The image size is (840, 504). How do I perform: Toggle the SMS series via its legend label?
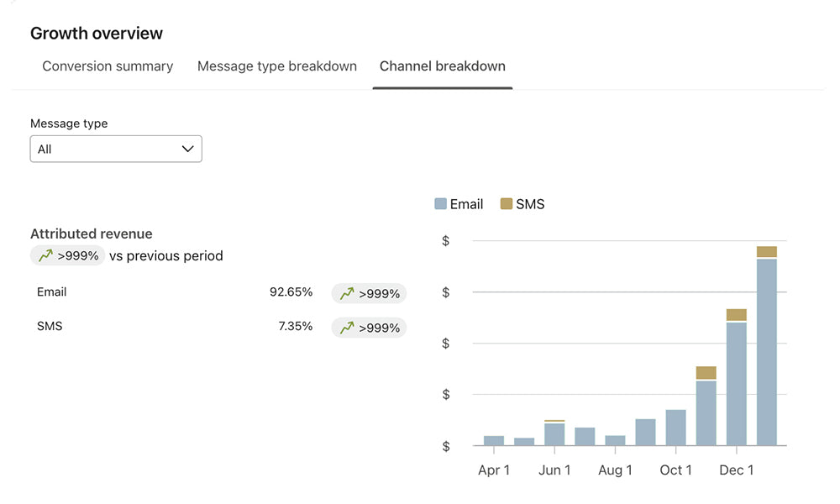tap(530, 204)
